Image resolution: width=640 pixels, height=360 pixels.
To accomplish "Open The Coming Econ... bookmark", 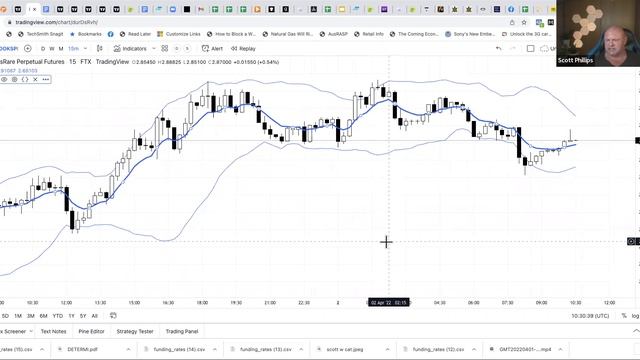I will (x=414, y=34).
